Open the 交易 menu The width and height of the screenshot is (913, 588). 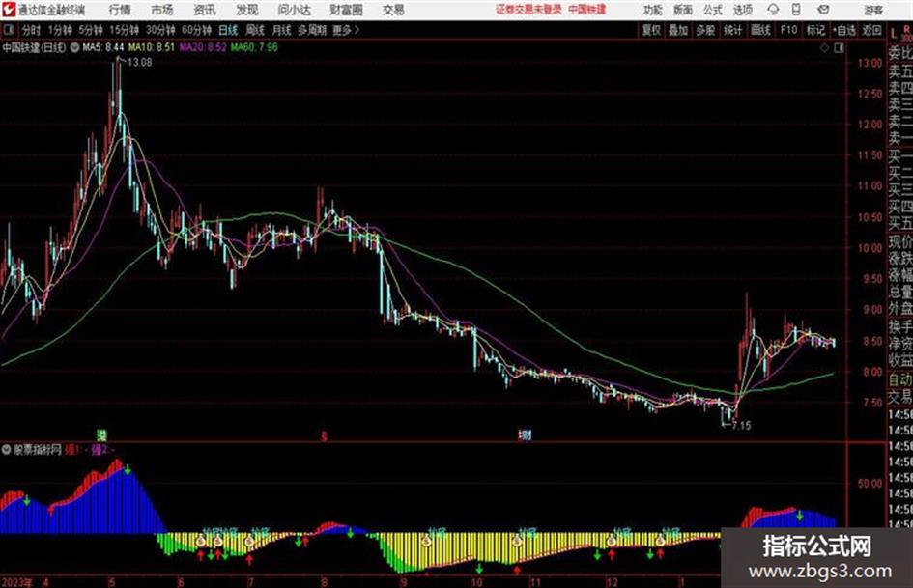393,10
